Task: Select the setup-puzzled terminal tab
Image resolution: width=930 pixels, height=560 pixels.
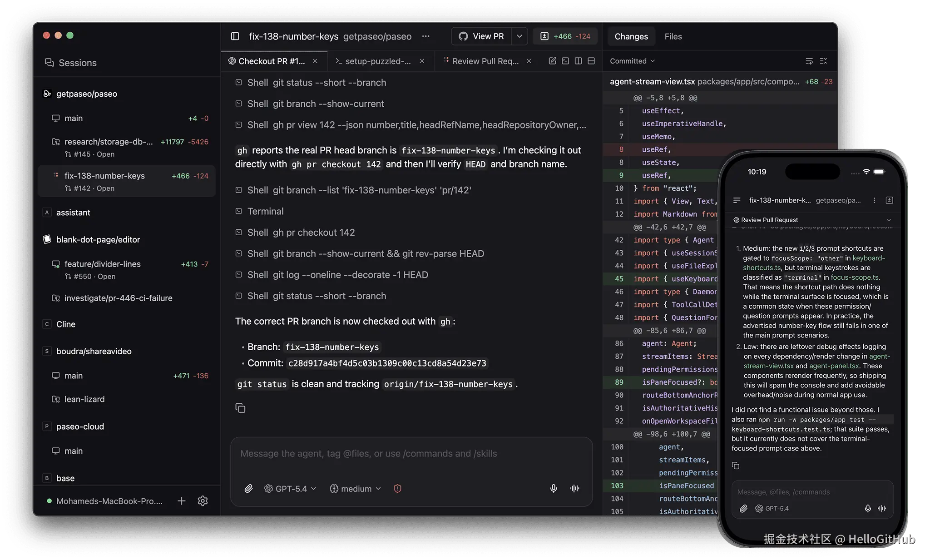Action: point(377,61)
